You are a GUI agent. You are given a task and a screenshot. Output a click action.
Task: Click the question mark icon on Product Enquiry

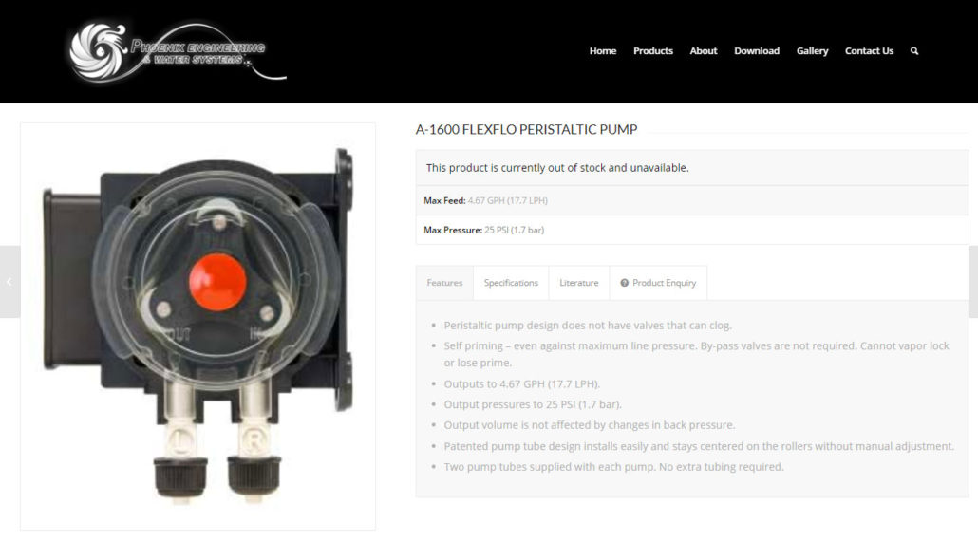point(624,283)
